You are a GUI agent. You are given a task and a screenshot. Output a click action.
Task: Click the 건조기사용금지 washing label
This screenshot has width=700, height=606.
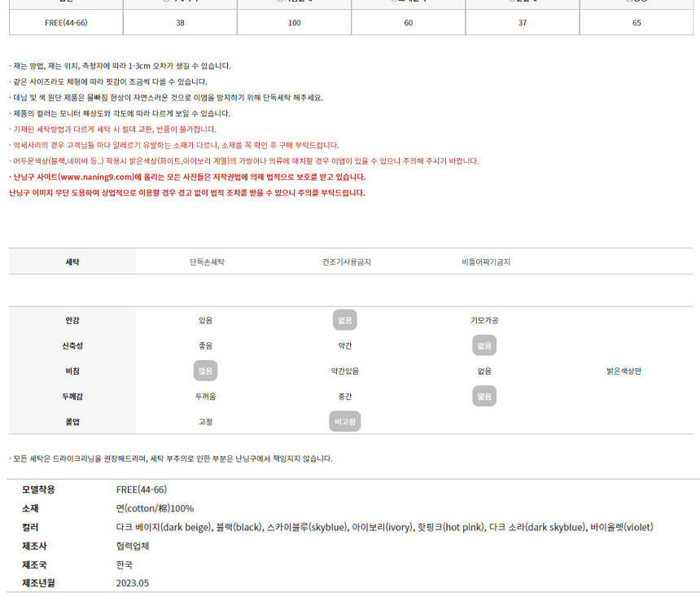pyautogui.click(x=346, y=262)
